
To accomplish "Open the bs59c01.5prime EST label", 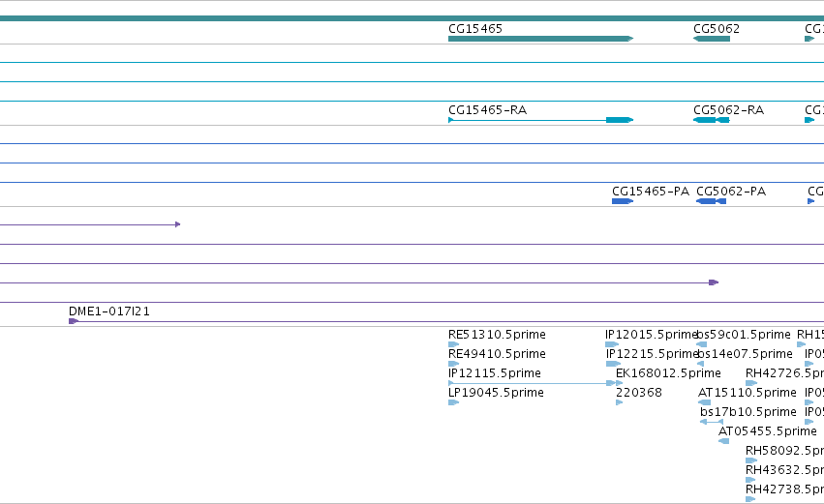I will coord(743,335).
